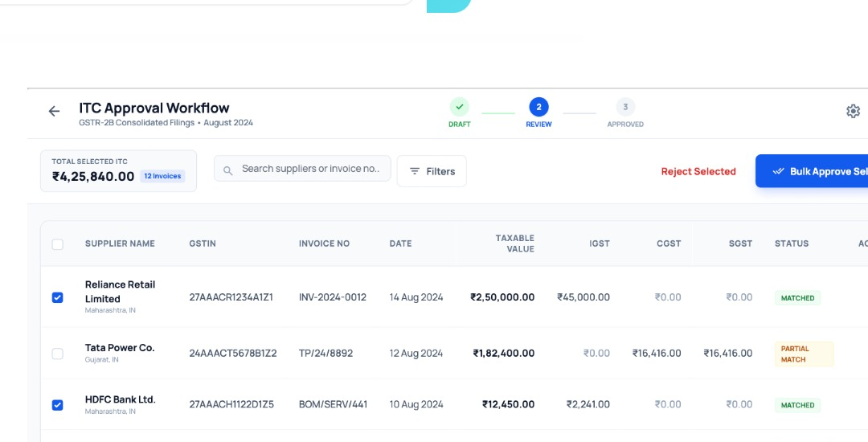Image resolution: width=868 pixels, height=442 pixels.
Task: Toggle the select-all header checkbox
Action: (x=58, y=244)
